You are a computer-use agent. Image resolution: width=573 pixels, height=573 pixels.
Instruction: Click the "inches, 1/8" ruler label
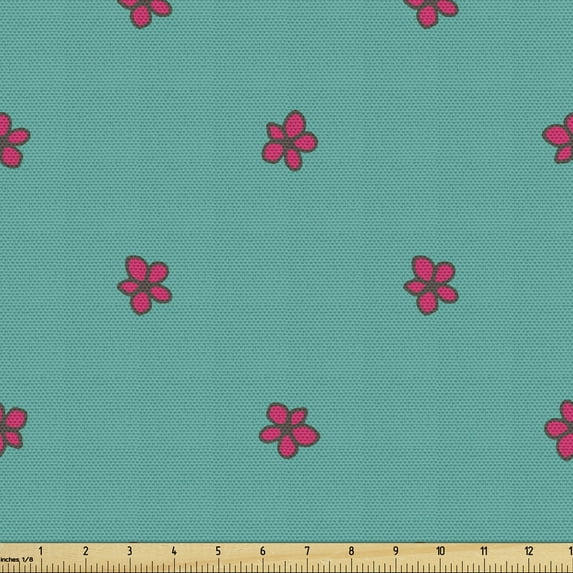pyautogui.click(x=17, y=559)
